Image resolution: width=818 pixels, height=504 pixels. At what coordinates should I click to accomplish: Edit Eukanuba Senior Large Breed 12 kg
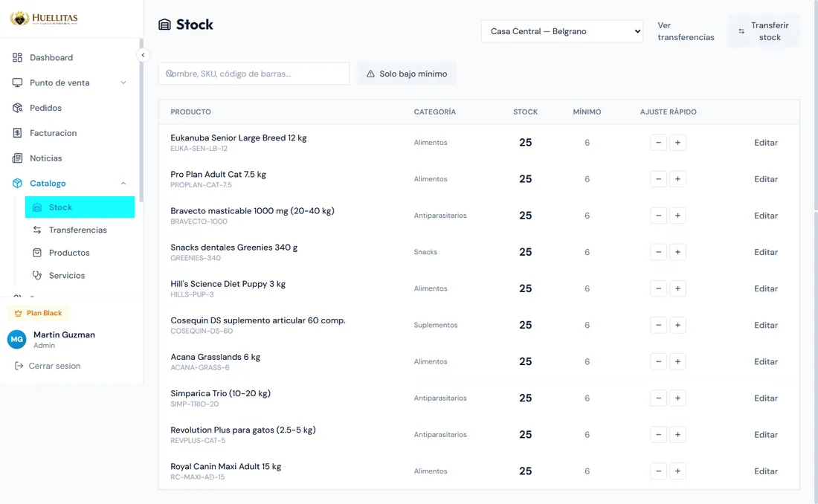pyautogui.click(x=765, y=143)
